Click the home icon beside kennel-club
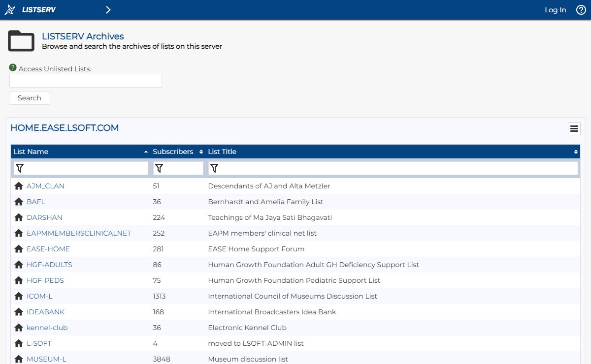 tap(19, 328)
